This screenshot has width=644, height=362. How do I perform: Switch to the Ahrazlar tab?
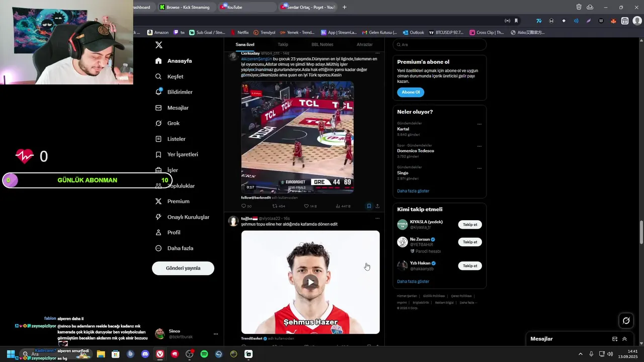click(365, 44)
